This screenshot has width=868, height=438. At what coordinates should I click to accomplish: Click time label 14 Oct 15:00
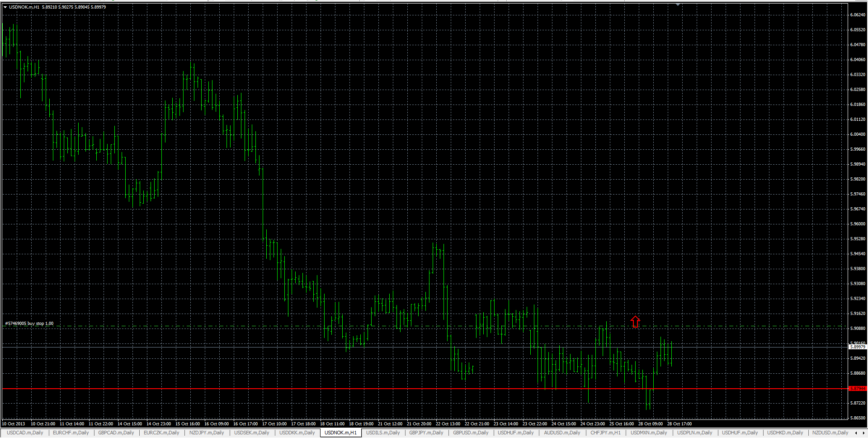(130, 424)
